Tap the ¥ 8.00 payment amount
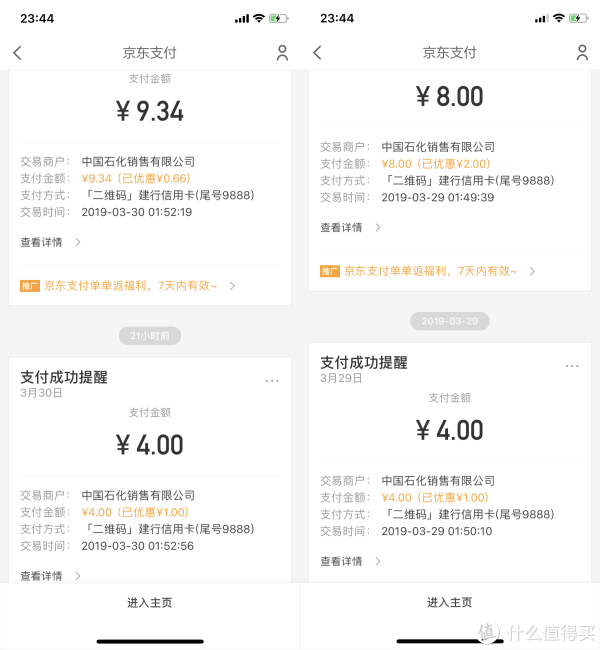Screen dimensions: 600x650 [450, 97]
